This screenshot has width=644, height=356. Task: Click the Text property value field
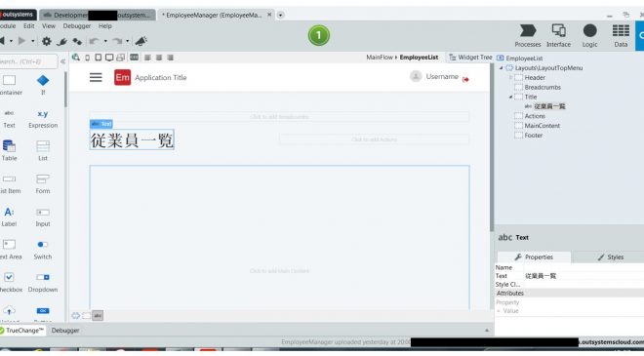(x=584, y=276)
